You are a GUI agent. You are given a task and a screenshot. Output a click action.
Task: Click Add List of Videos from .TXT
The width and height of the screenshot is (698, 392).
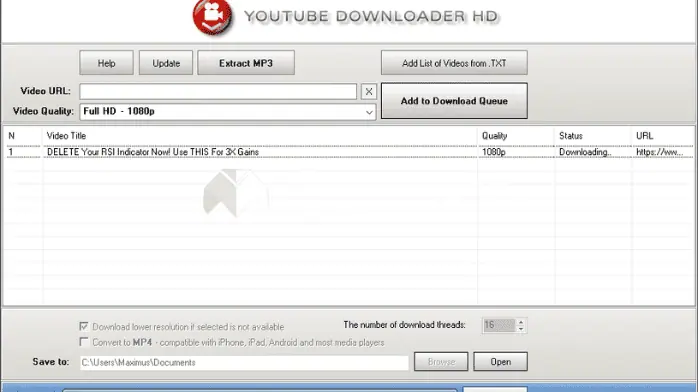(454, 63)
